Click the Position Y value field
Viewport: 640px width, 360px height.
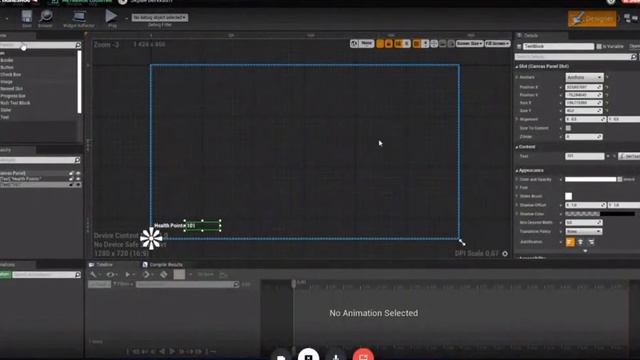[x=584, y=95]
